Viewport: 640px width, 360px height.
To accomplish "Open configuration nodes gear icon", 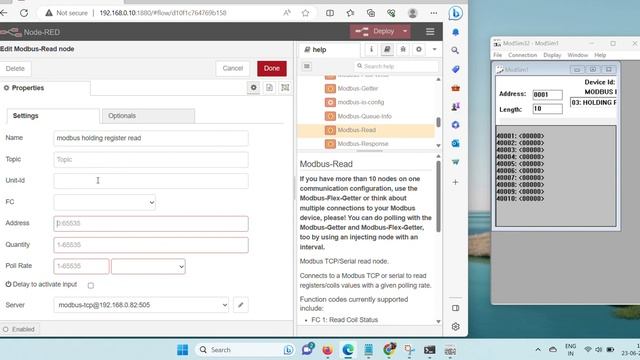I will pyautogui.click(x=419, y=49).
